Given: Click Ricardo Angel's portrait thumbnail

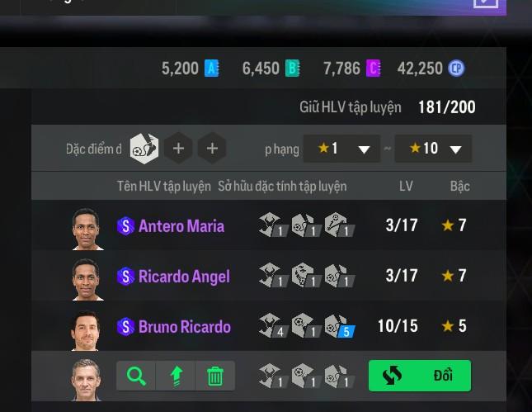Looking at the screenshot, I should (x=87, y=280).
